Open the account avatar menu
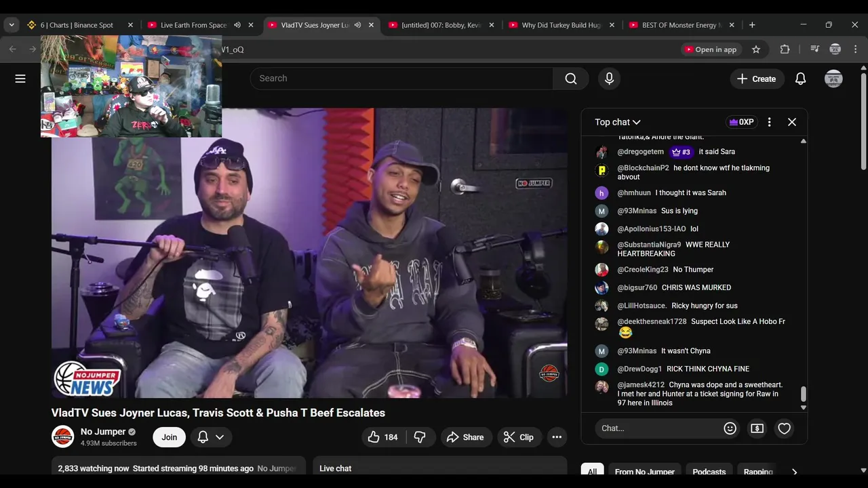 point(833,79)
